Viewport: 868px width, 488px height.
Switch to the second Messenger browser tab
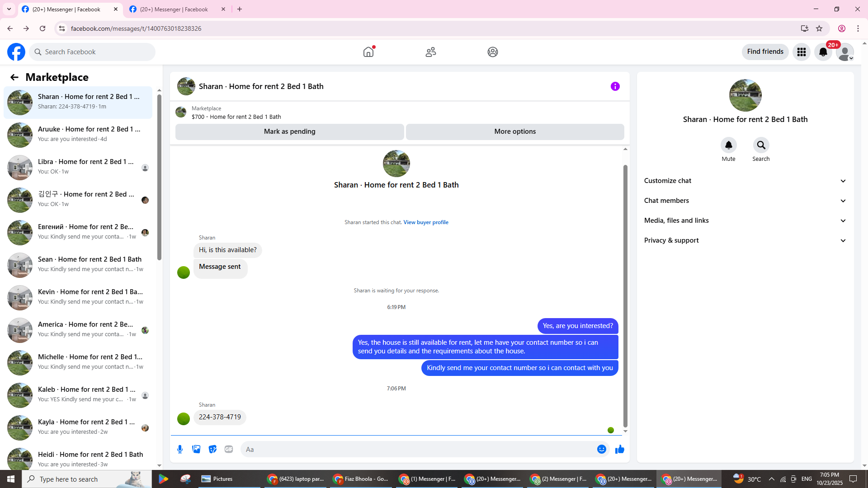(174, 9)
